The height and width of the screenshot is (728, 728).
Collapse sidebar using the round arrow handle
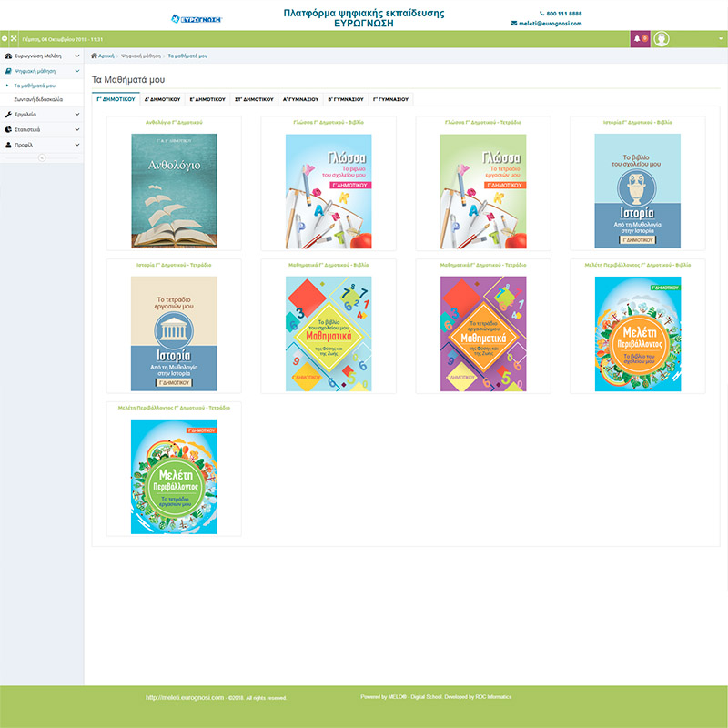coord(41,157)
